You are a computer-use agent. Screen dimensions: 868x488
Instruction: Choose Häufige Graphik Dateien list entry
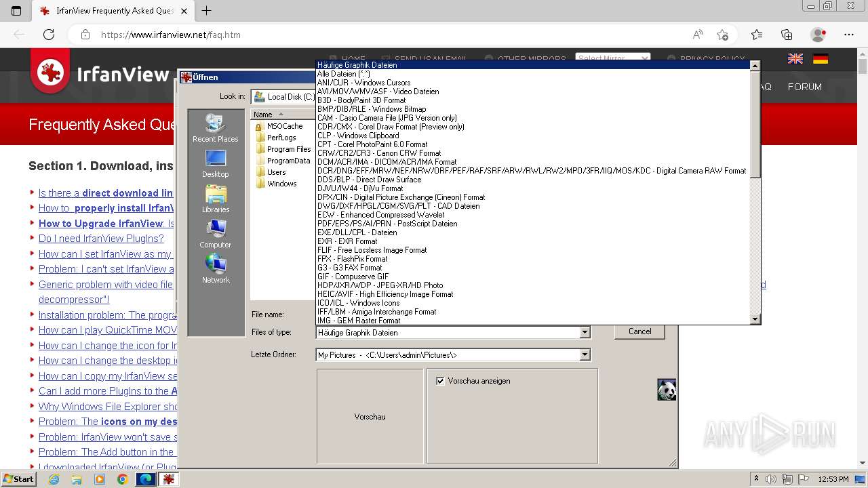[x=532, y=65]
